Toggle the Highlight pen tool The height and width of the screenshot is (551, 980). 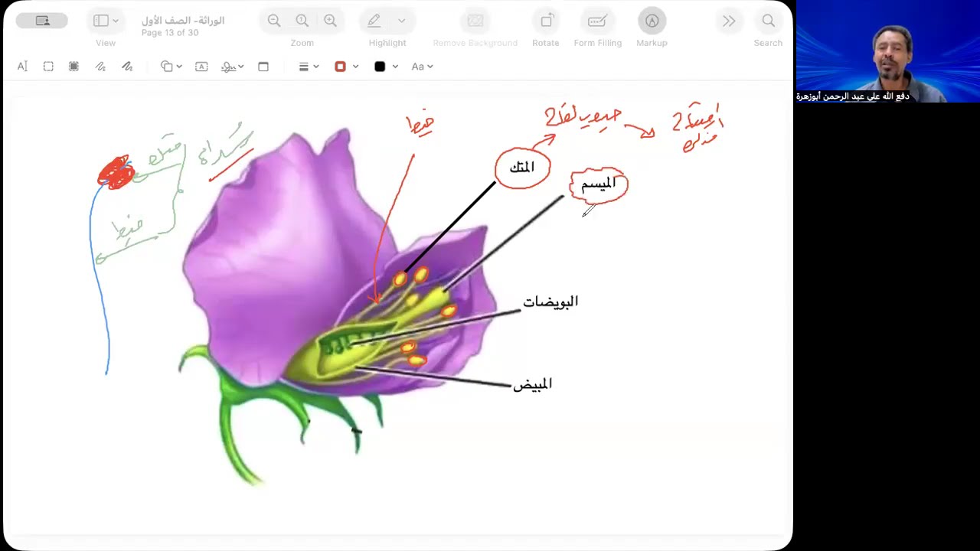pyautogui.click(x=374, y=21)
